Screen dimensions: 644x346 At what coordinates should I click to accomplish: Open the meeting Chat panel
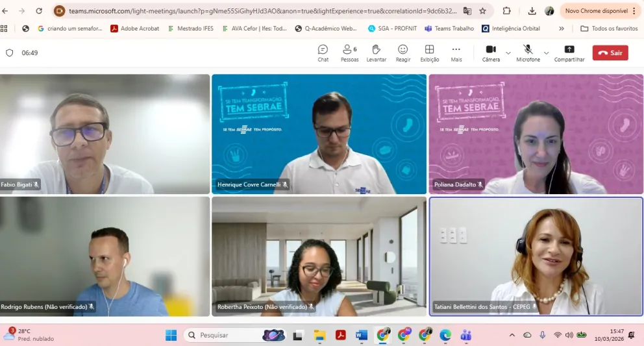(323, 53)
